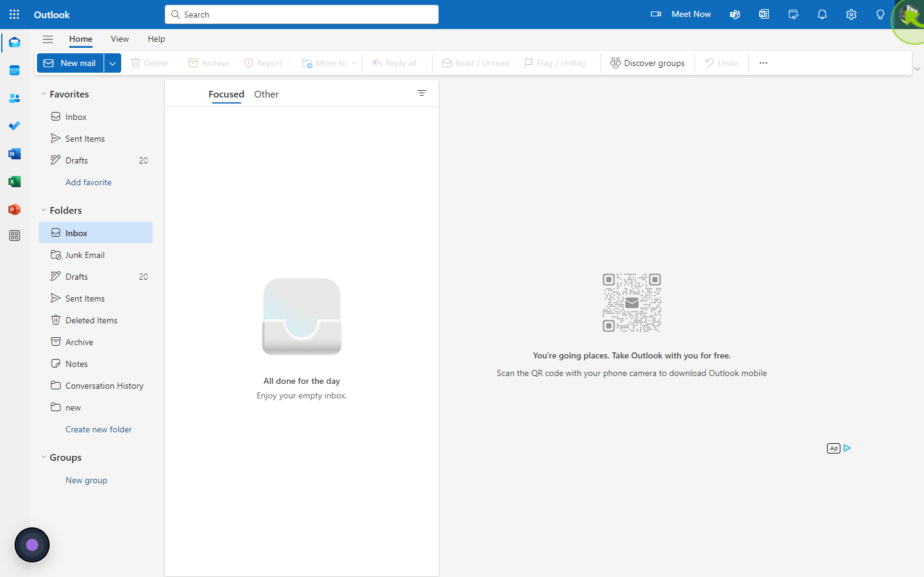Open Inbox under Folders
This screenshot has width=924, height=577.
(x=96, y=233)
